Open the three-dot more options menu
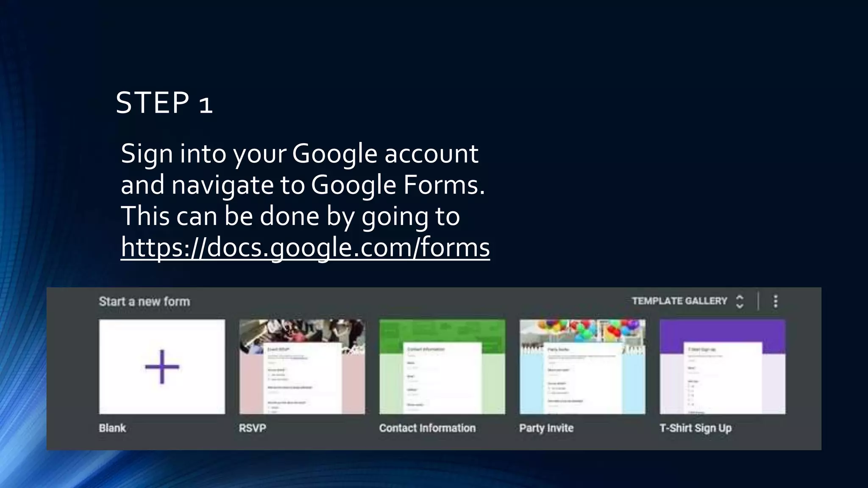This screenshot has width=868, height=488. [776, 301]
